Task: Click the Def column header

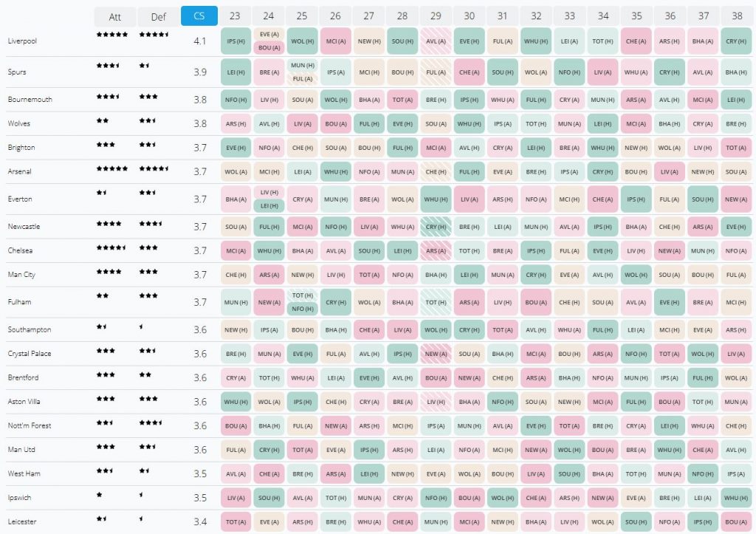Action: click(x=158, y=16)
